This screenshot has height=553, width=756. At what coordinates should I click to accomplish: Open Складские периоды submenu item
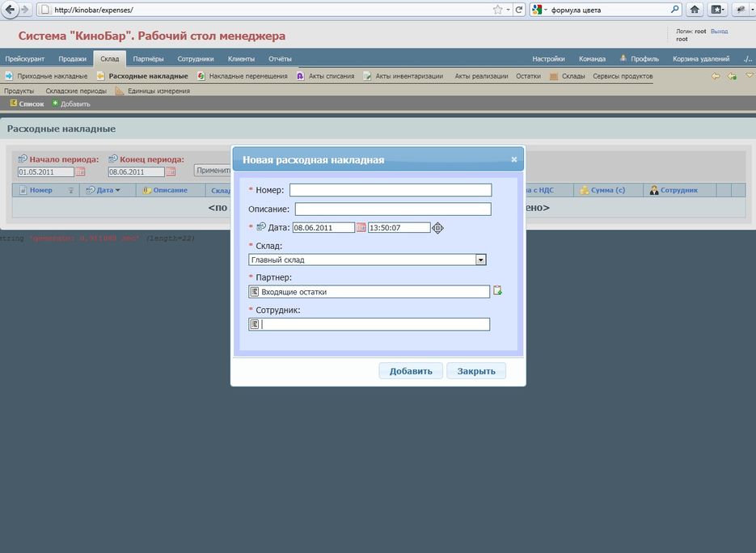click(x=76, y=91)
